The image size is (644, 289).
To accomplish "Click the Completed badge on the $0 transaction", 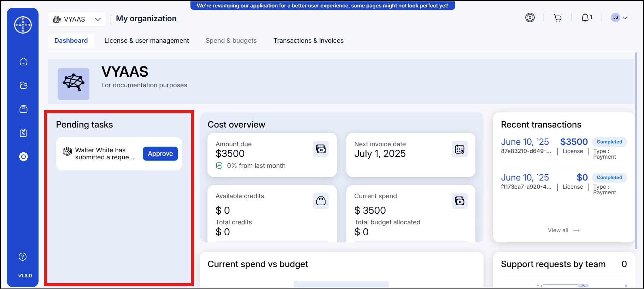I will click(609, 177).
